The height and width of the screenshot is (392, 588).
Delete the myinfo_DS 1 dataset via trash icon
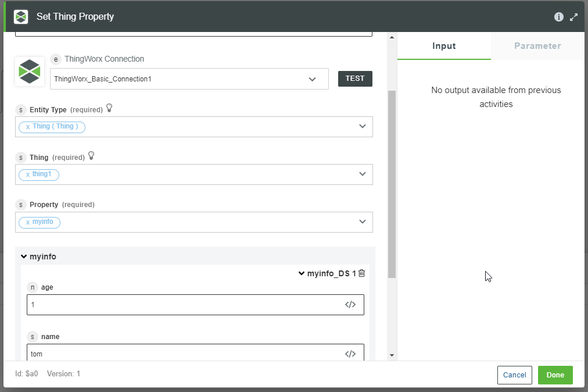click(x=361, y=273)
